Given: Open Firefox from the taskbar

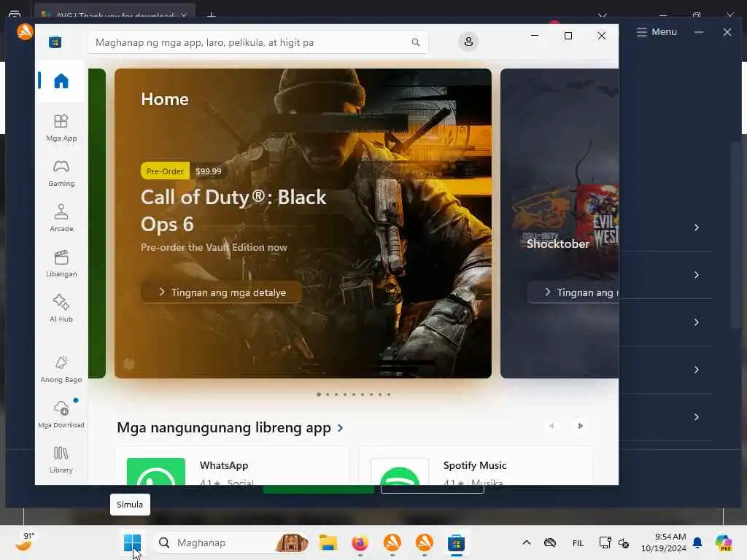Looking at the screenshot, I should click(x=360, y=542).
